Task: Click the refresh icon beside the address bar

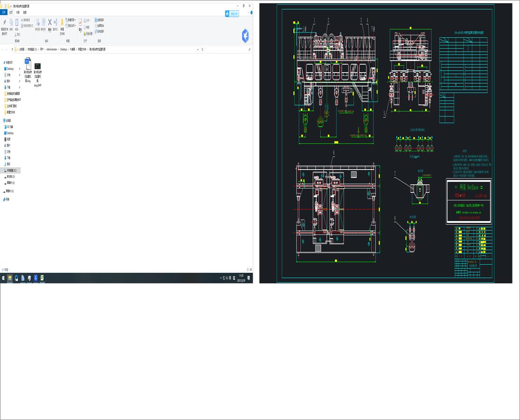Action: click(202, 49)
